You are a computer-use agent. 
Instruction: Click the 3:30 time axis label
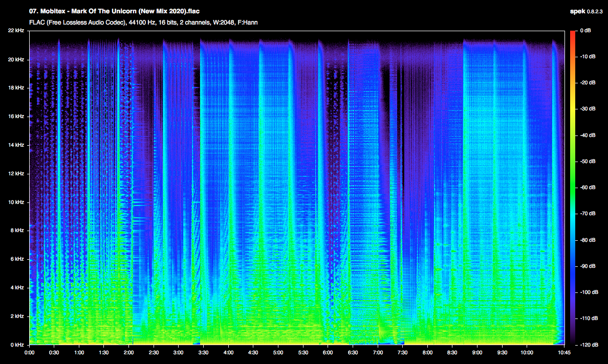[x=204, y=352]
